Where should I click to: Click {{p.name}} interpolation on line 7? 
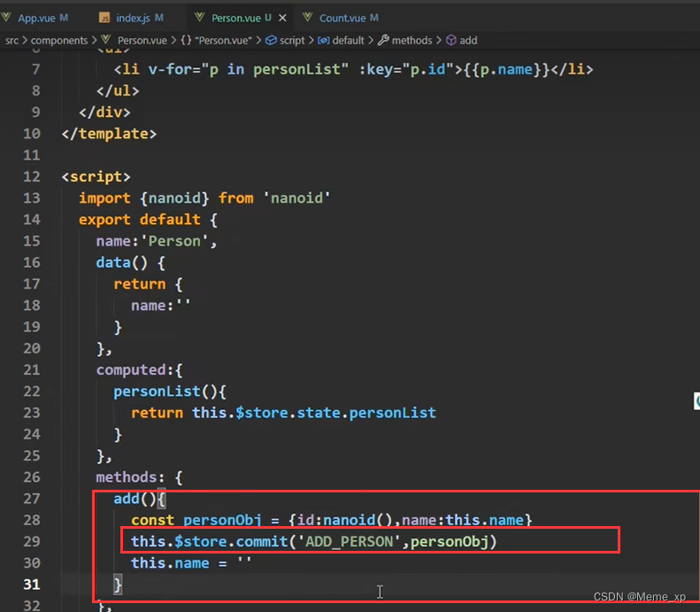[x=506, y=70]
